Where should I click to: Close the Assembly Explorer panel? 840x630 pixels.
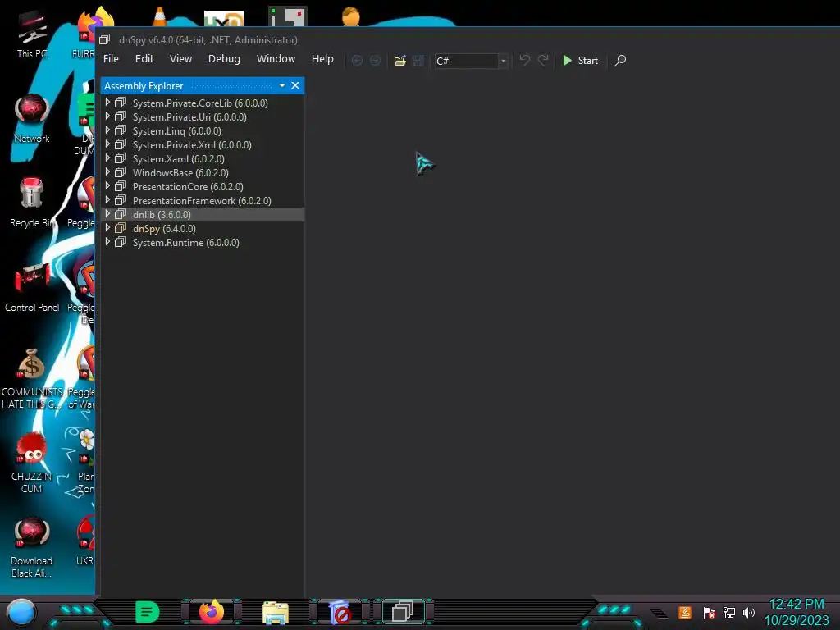pyautogui.click(x=295, y=85)
